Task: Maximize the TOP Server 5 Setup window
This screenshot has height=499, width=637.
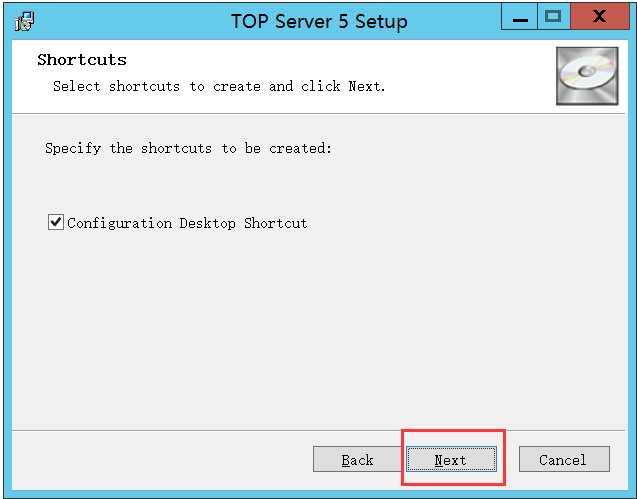Action: pos(552,17)
